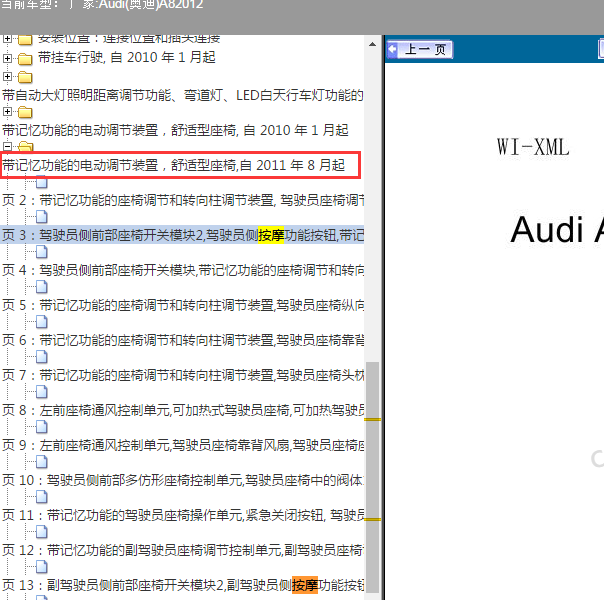Click the document icon above 页 11
The width and height of the screenshot is (604, 600).
(x=42, y=497)
